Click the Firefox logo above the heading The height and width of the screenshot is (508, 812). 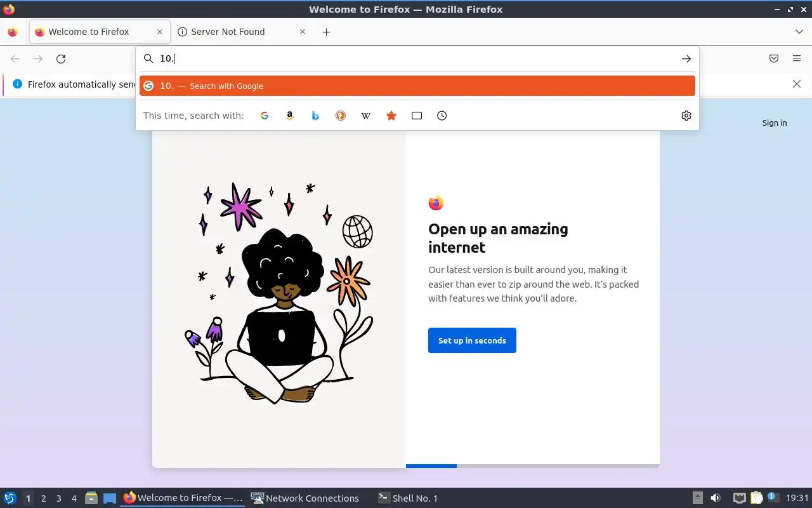click(x=436, y=203)
